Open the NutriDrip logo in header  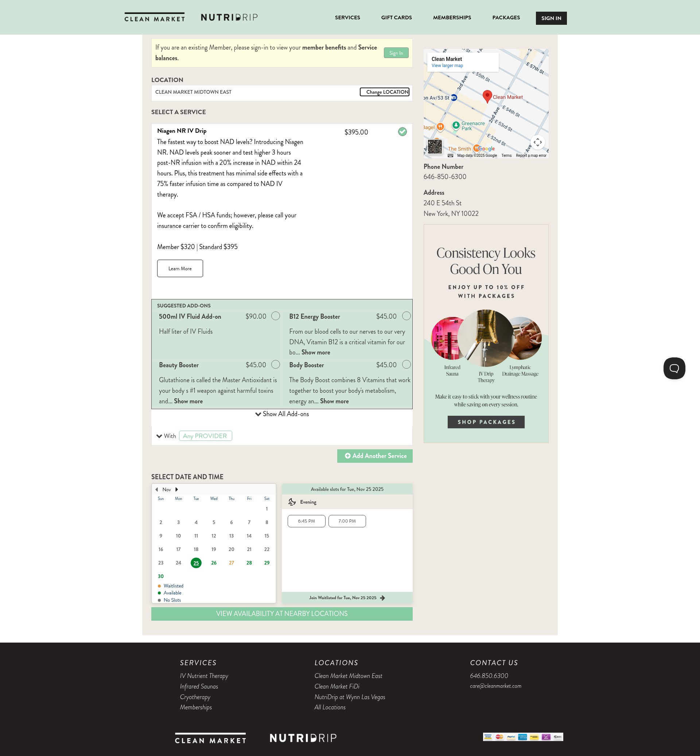[229, 18]
